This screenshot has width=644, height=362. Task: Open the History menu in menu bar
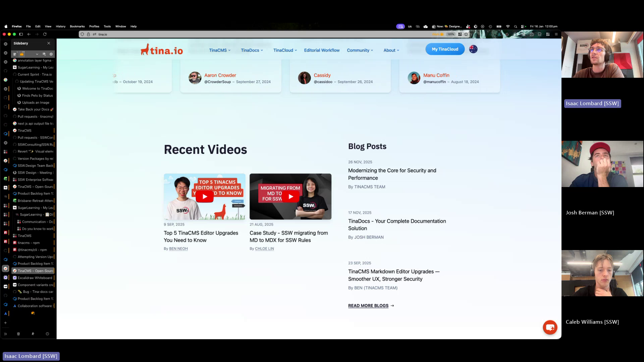(60, 26)
